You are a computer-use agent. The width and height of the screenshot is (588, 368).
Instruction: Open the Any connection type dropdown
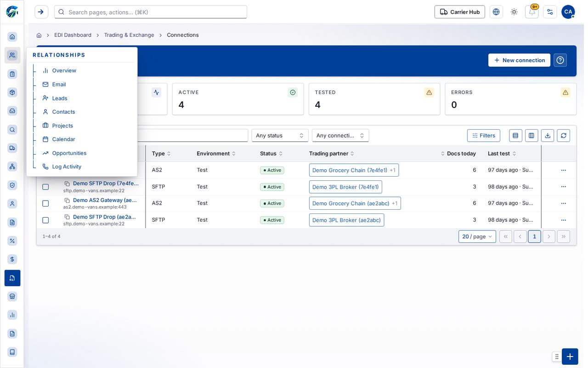click(340, 136)
